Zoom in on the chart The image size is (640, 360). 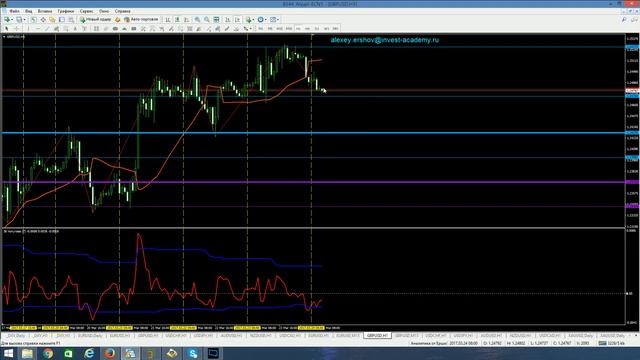pyautogui.click(x=198, y=20)
